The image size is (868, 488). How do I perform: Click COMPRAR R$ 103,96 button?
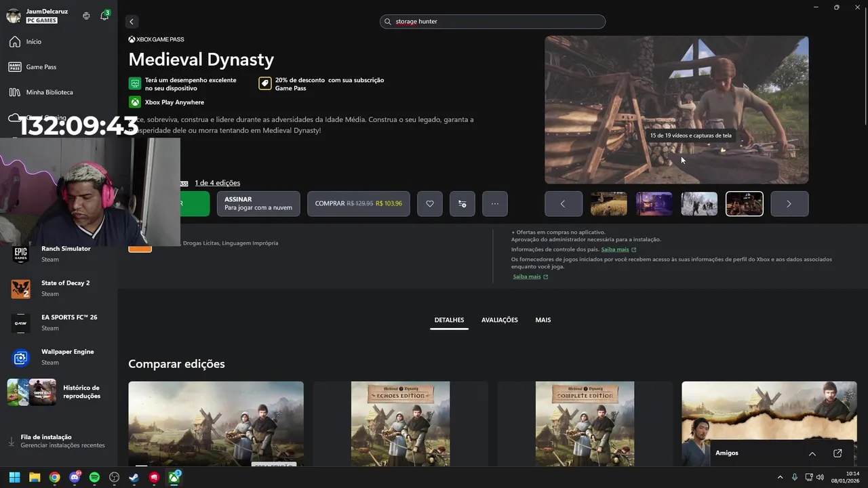(358, 204)
